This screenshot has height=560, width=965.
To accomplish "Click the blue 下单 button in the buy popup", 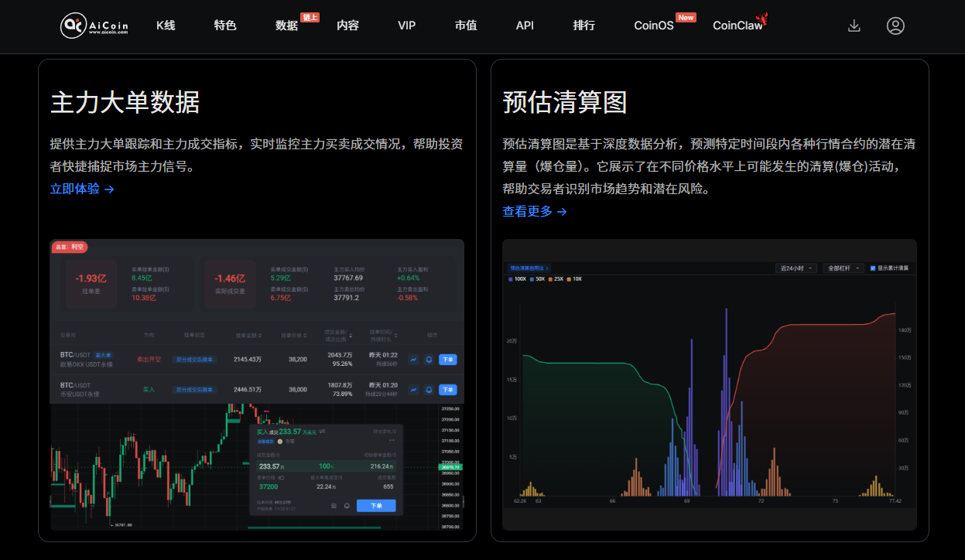I will point(376,505).
